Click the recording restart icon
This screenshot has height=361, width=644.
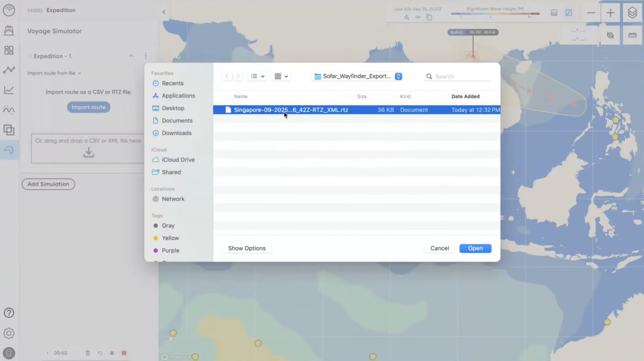[x=100, y=353]
